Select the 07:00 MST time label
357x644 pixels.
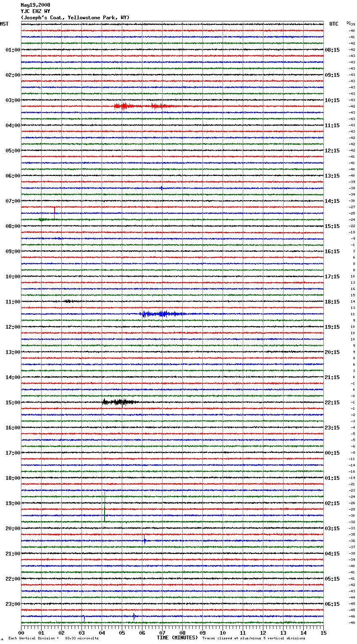[13, 201]
